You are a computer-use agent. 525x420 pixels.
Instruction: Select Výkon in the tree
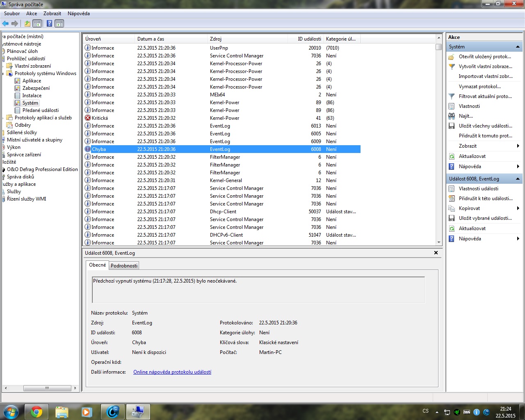point(14,147)
